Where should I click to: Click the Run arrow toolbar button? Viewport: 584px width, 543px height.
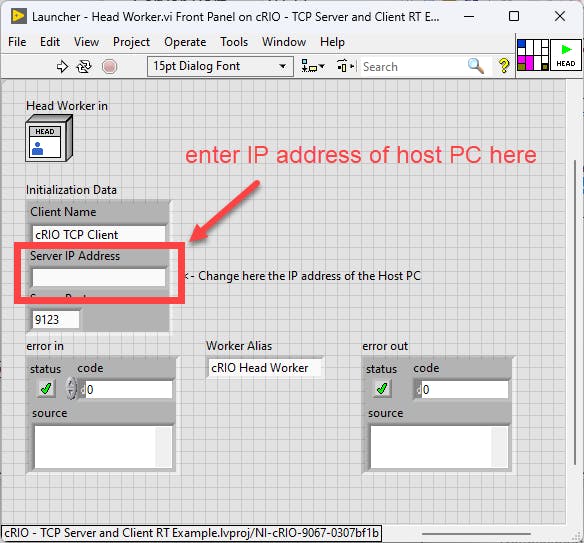pos(62,67)
